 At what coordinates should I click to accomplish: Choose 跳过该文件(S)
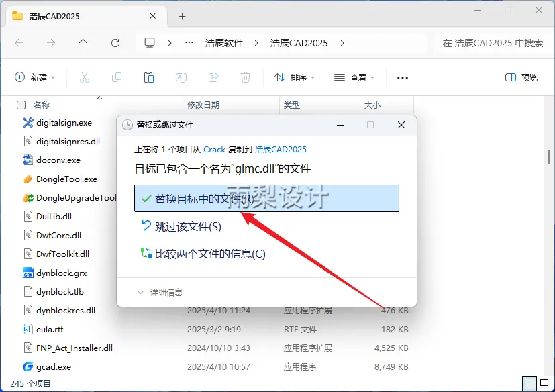181,226
